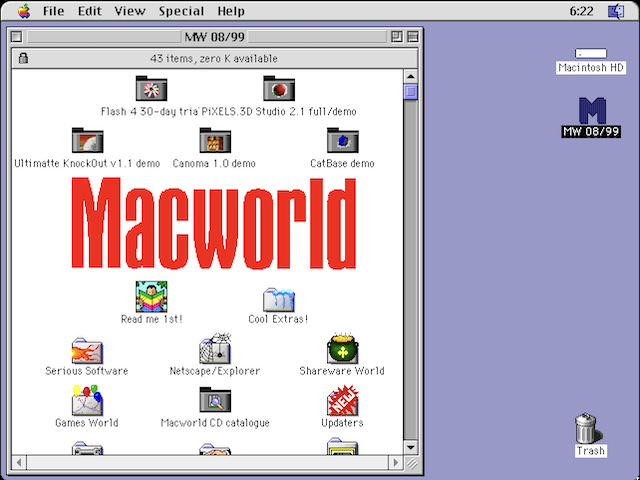
Task: Open the Finder application menu icon
Action: click(x=616, y=11)
